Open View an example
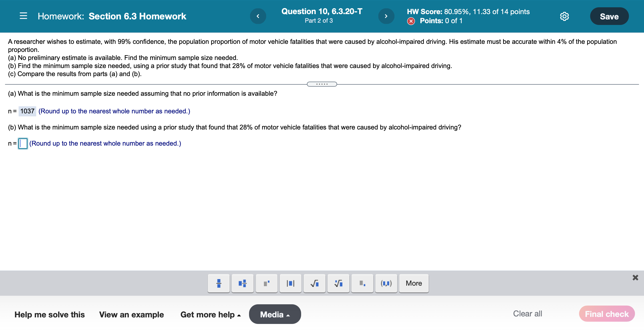Image resolution: width=644 pixels, height=332 pixels. 131,314
